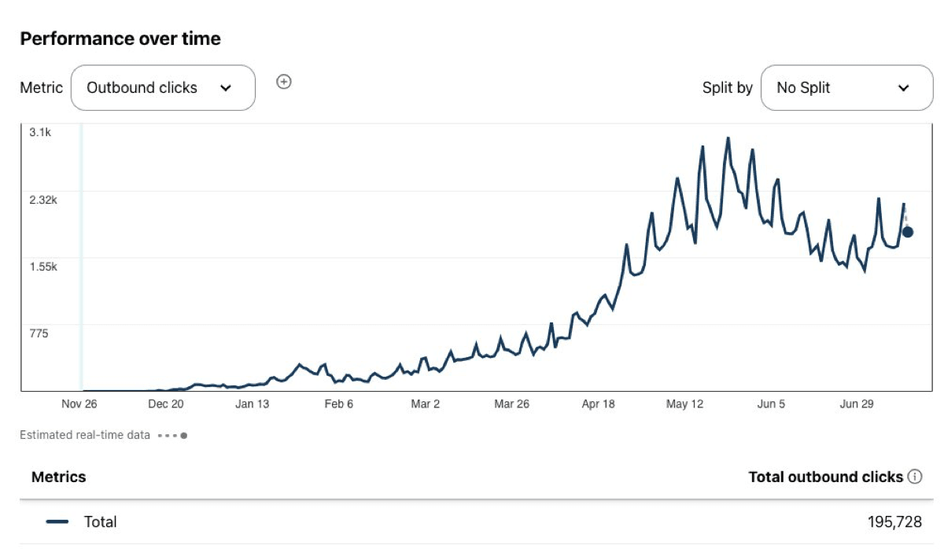Image resolution: width=944 pixels, height=560 pixels.
Task: Click the Metrics column header
Action: pos(57,477)
